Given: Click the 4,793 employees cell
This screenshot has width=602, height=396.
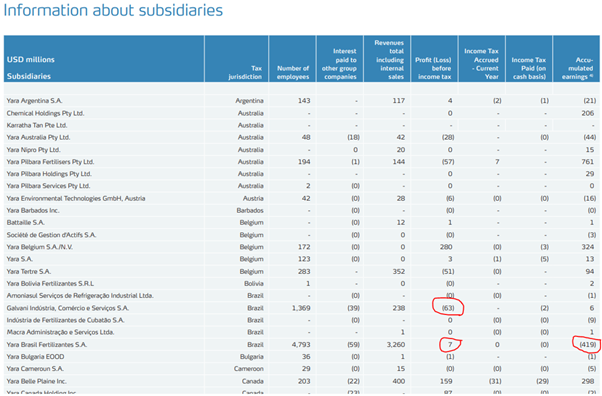Looking at the screenshot, I should click(301, 345).
